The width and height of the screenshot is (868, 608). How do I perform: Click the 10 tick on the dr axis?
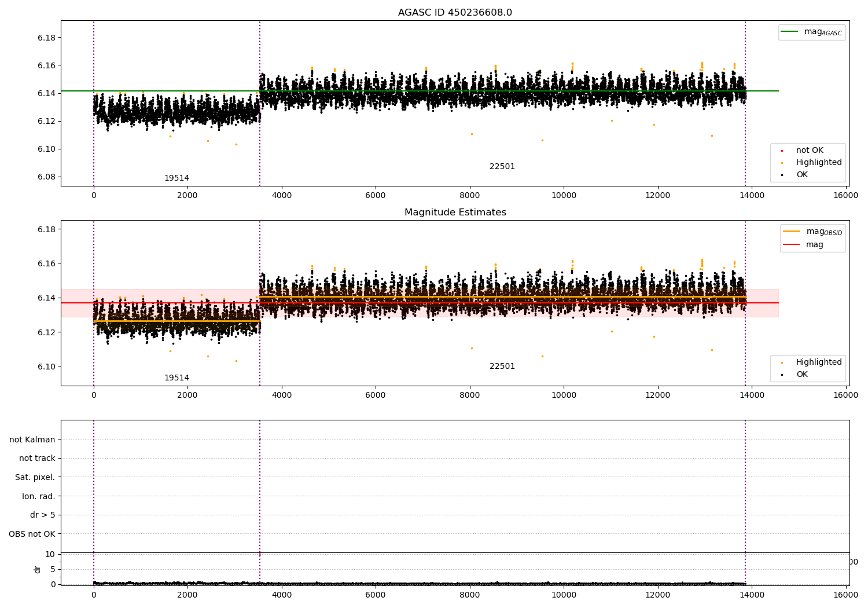tap(50, 555)
